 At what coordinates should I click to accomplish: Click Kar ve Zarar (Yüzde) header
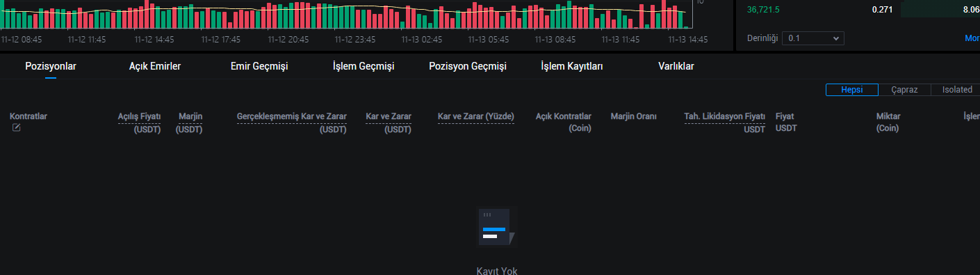coord(476,116)
